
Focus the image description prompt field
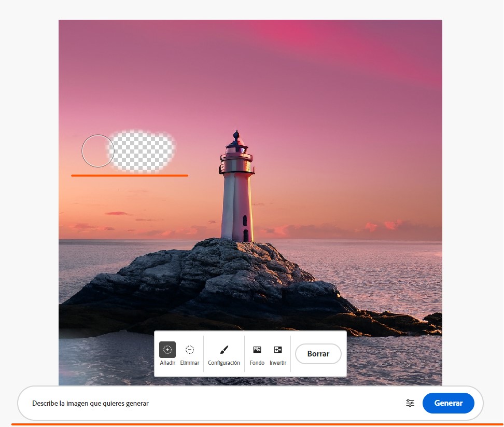(207, 403)
